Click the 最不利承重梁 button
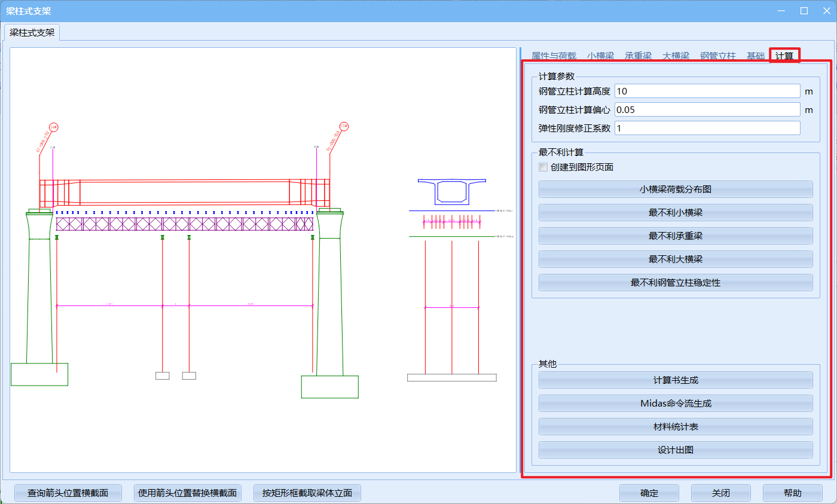This screenshot has width=837, height=504. [x=676, y=236]
